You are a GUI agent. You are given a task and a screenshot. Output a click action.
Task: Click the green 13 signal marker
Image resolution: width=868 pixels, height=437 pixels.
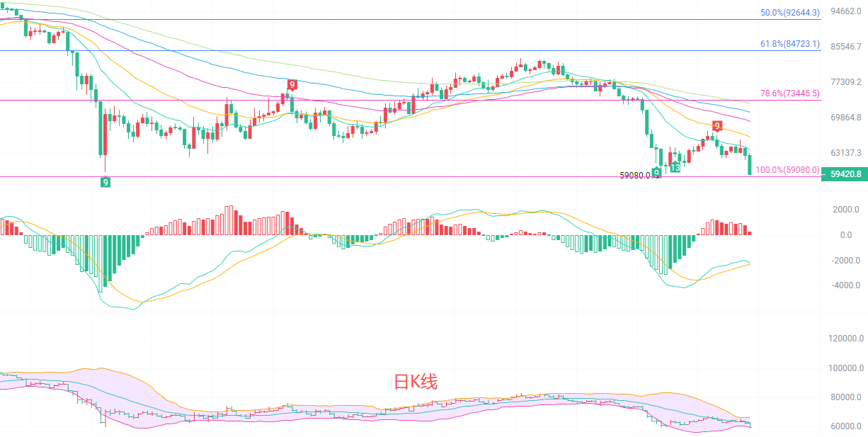click(x=675, y=167)
